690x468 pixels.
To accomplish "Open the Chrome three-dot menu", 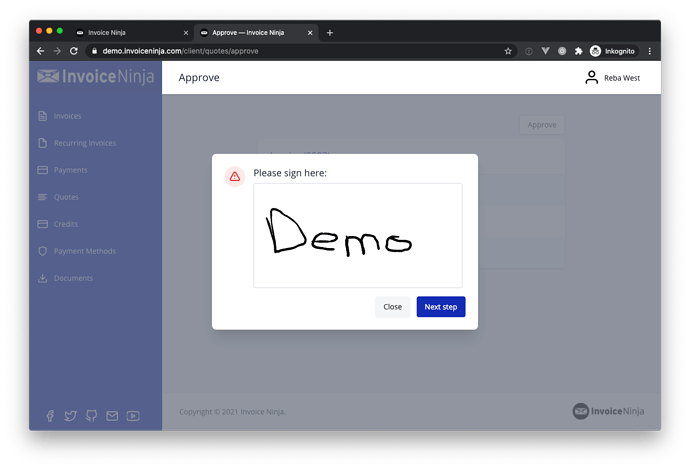I will coord(650,51).
